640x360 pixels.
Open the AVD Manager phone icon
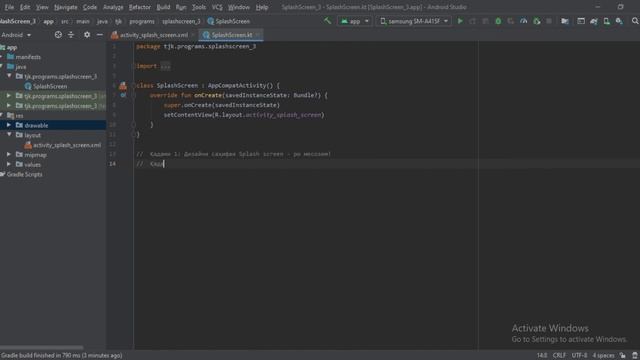click(x=607, y=21)
